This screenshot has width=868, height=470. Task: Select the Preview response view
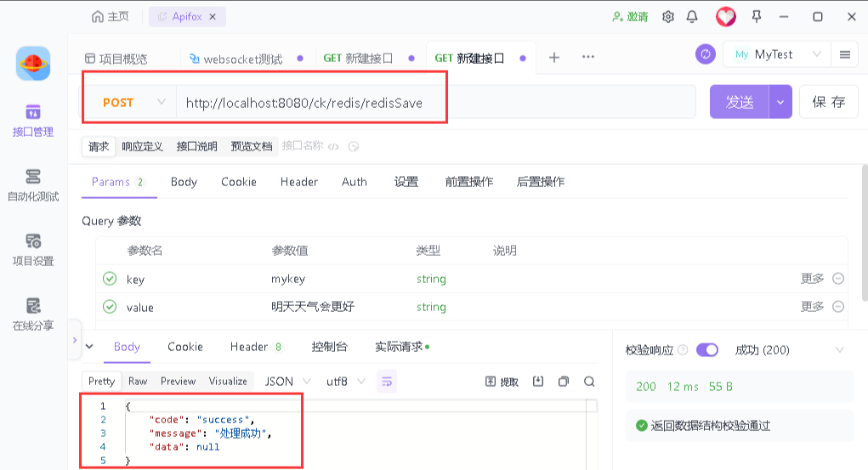point(179,382)
